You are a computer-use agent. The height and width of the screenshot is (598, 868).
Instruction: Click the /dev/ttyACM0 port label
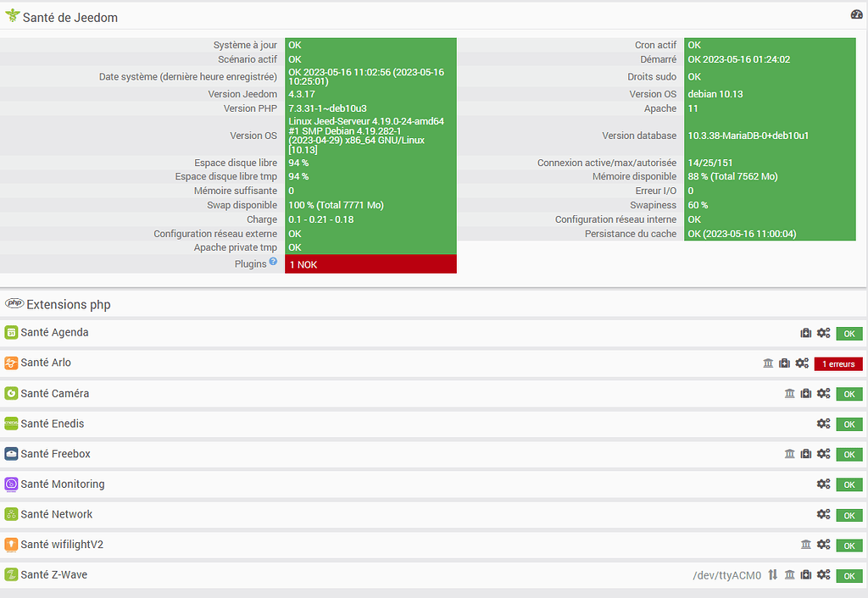pyautogui.click(x=726, y=575)
